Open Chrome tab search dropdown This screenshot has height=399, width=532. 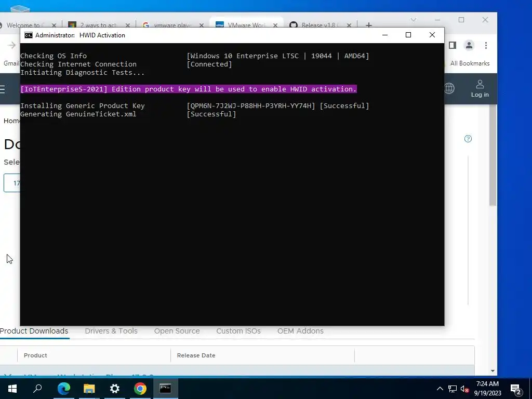pyautogui.click(x=413, y=20)
